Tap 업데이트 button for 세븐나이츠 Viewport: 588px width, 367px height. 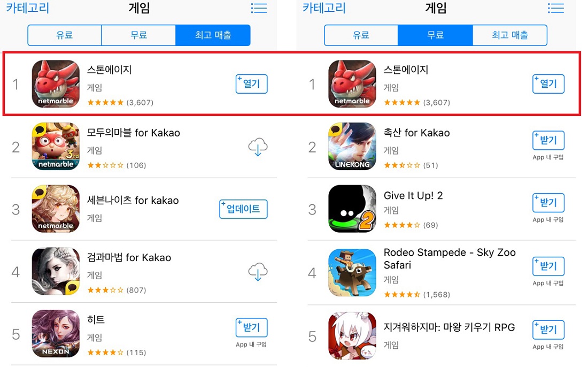coord(243,209)
